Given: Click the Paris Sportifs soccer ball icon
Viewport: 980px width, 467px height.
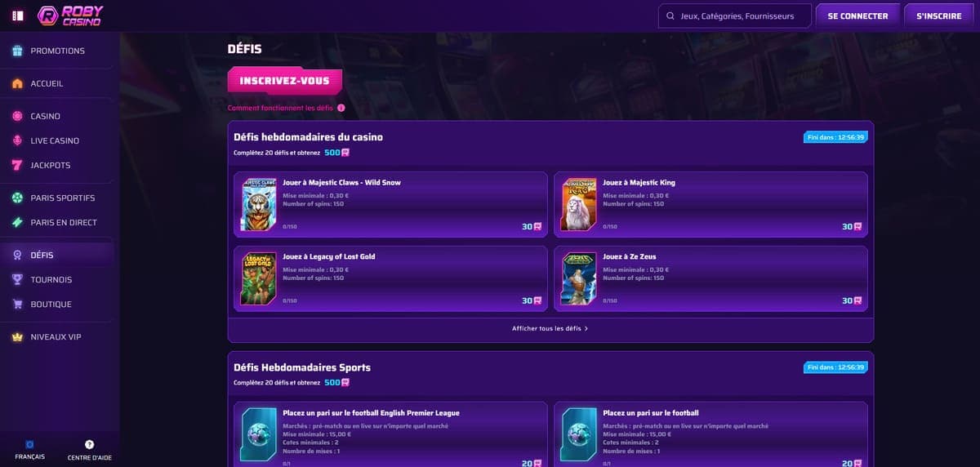Looking at the screenshot, I should point(17,198).
